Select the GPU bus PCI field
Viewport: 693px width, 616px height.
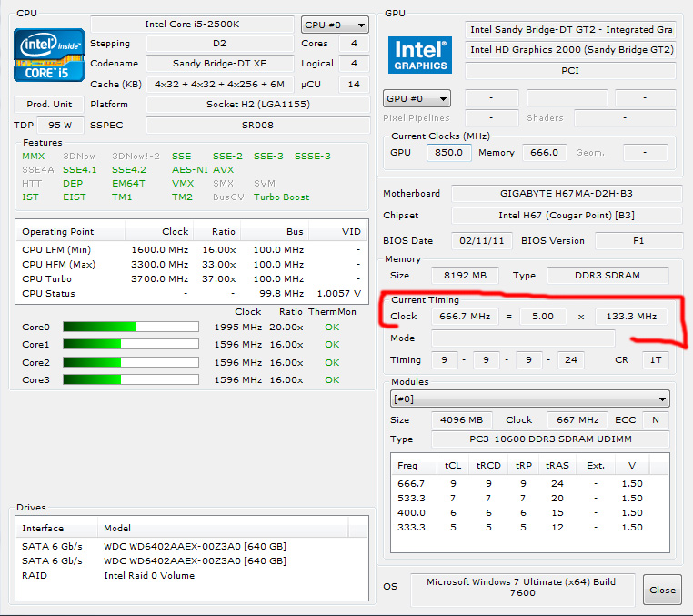[x=570, y=71]
